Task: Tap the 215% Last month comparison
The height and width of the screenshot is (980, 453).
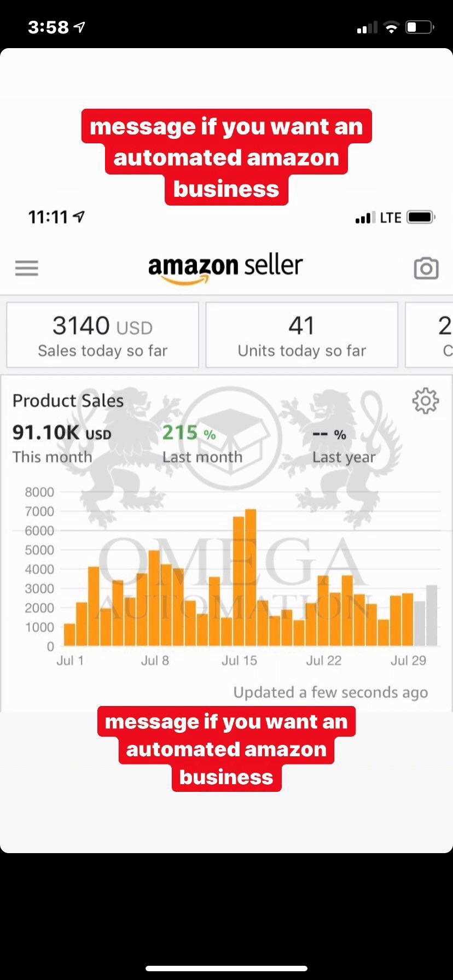Action: coord(202,444)
